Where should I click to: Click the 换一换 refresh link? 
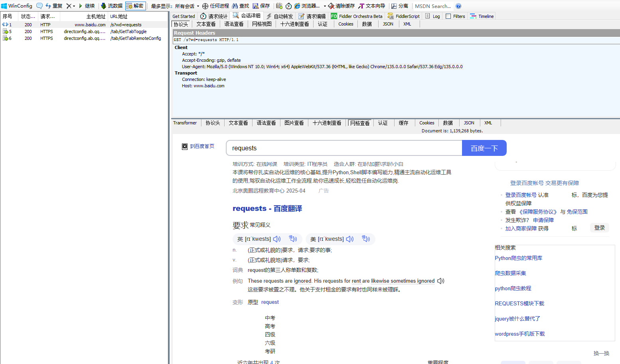[x=601, y=353]
